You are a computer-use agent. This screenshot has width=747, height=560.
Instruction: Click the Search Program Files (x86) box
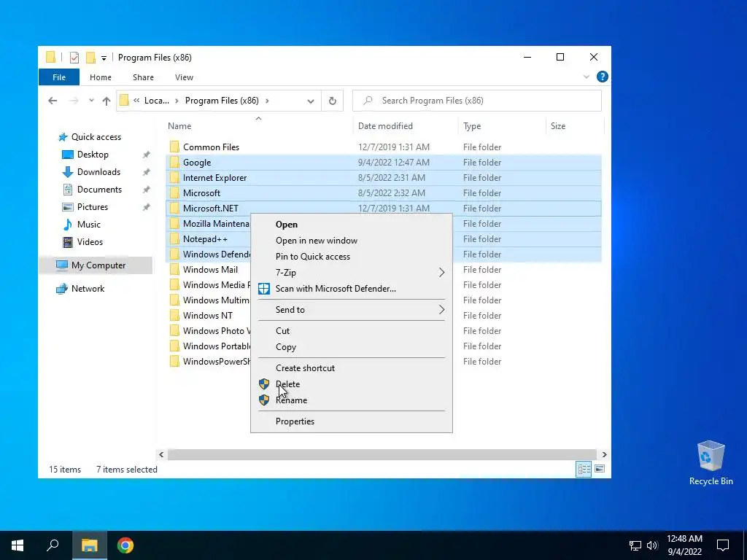click(x=477, y=101)
